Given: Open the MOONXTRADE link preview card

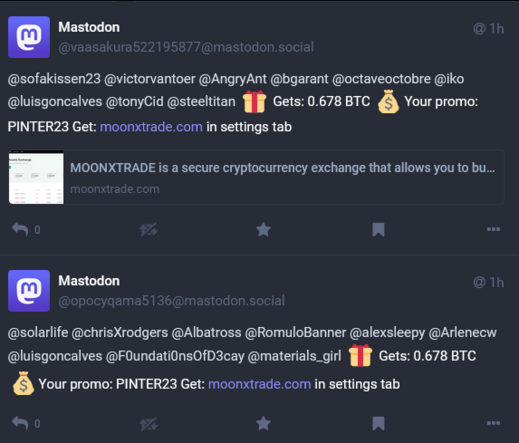Looking at the screenshot, I should click(256, 177).
